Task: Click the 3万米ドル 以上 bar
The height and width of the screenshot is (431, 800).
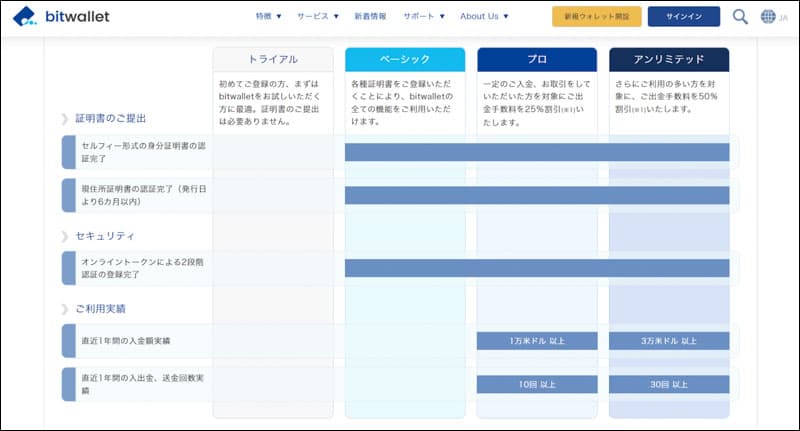Action: (x=669, y=341)
